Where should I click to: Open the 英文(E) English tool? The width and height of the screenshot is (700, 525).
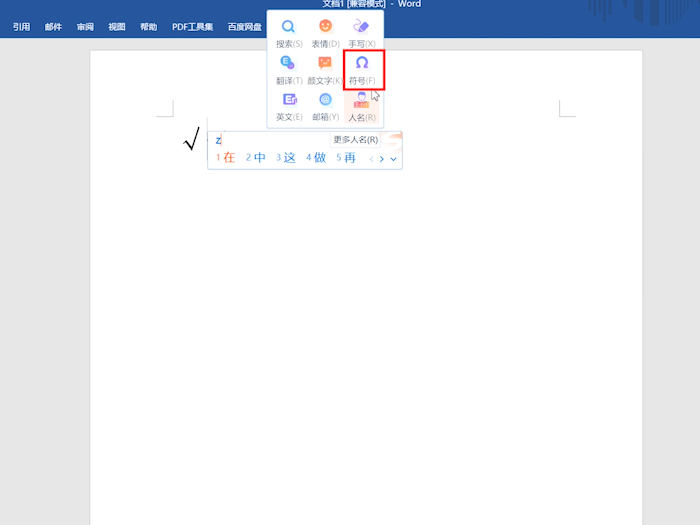click(289, 107)
